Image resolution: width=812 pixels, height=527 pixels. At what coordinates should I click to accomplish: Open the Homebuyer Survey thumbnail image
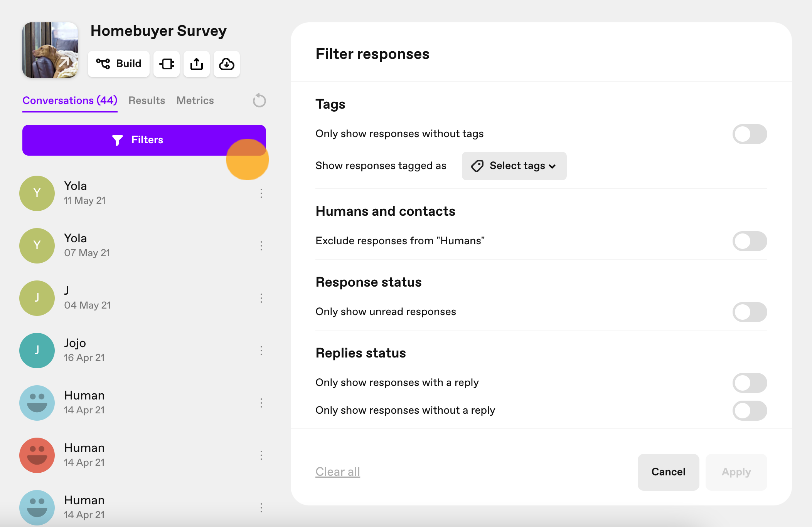coord(50,50)
